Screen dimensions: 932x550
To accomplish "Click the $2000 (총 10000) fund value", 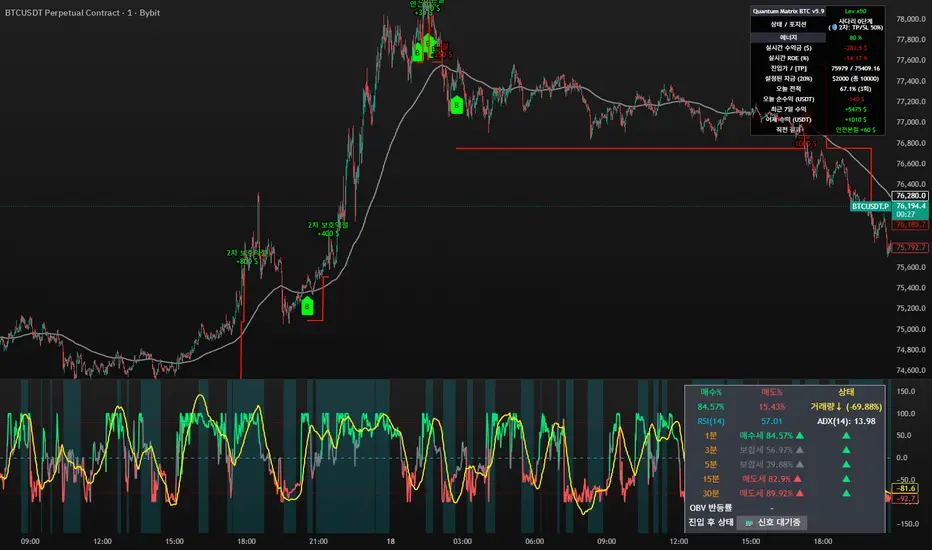I will coord(855,78).
